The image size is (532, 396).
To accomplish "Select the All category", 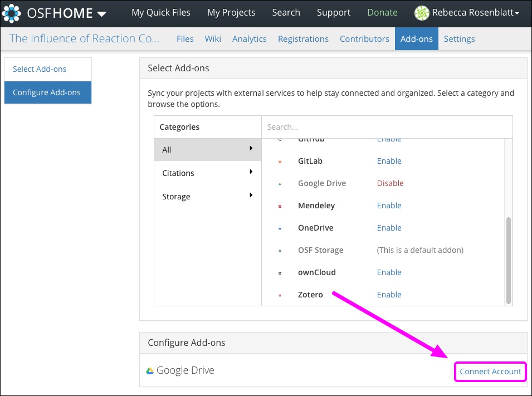I will [x=208, y=150].
